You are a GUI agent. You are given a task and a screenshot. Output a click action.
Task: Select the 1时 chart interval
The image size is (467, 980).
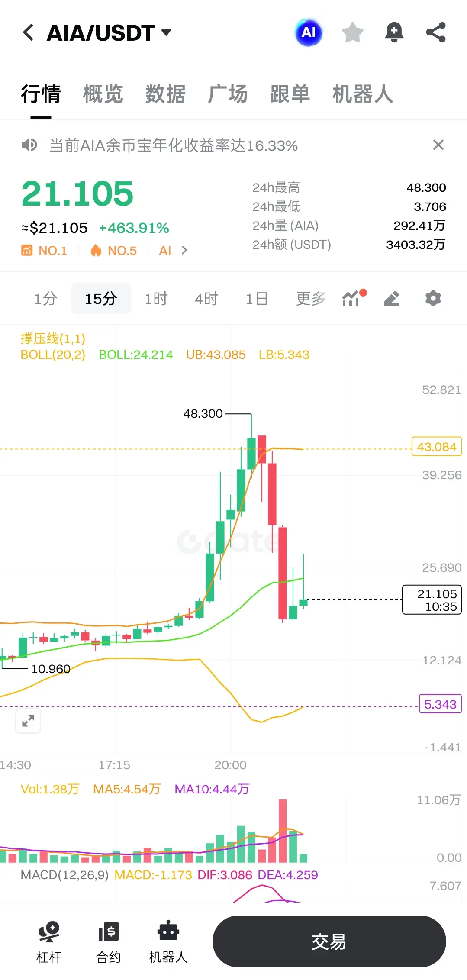pyautogui.click(x=156, y=298)
